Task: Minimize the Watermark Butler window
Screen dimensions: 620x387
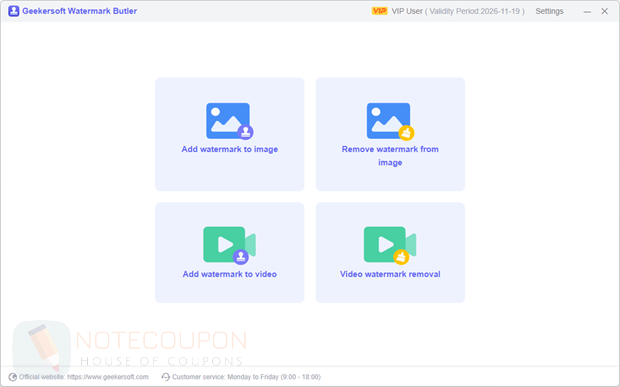Action: point(587,11)
